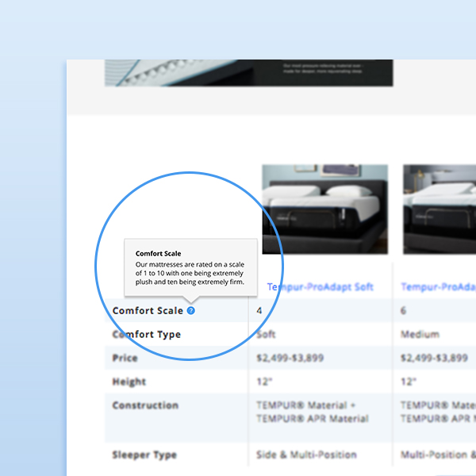Open the Tempur-ProAdapt Soft product link
This screenshot has height=476, width=476.
click(320, 287)
